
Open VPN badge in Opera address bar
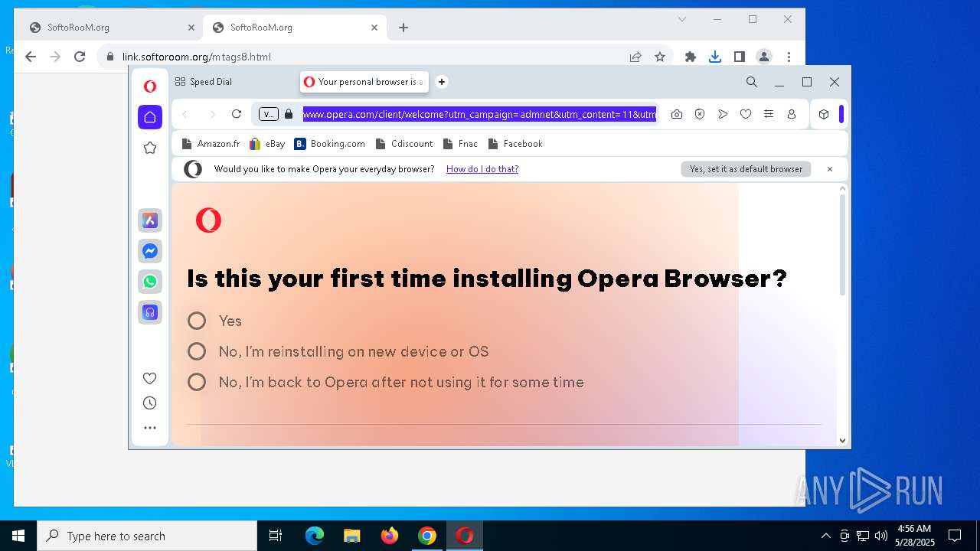269,114
